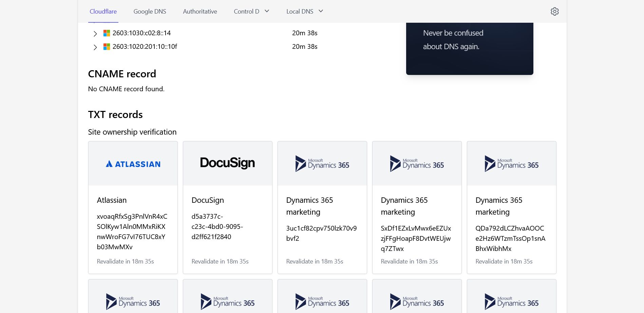Click the DocuSign logo image
Screen dimensions: 644x313
click(x=227, y=163)
